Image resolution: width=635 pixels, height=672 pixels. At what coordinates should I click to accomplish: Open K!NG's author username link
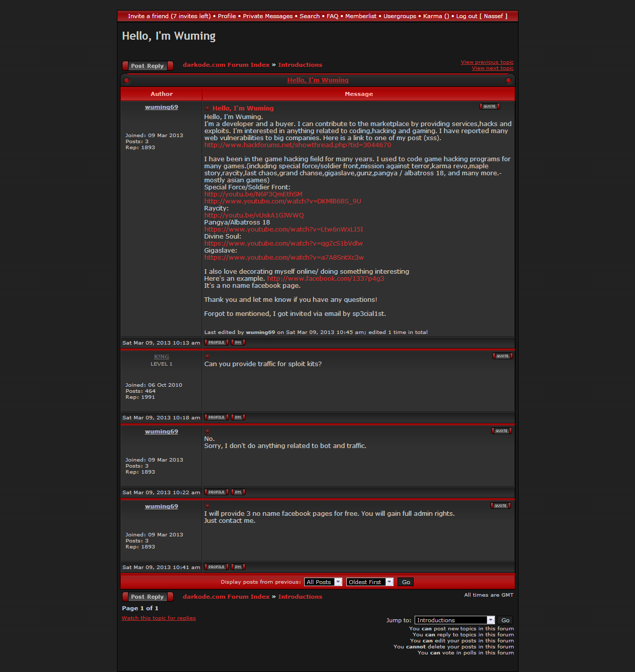click(x=161, y=357)
